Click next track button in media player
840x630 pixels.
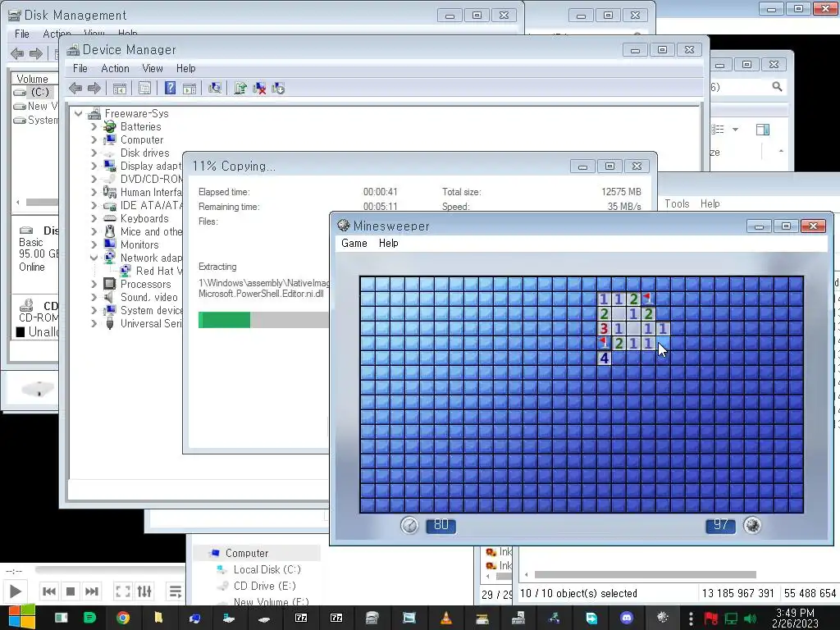click(92, 591)
